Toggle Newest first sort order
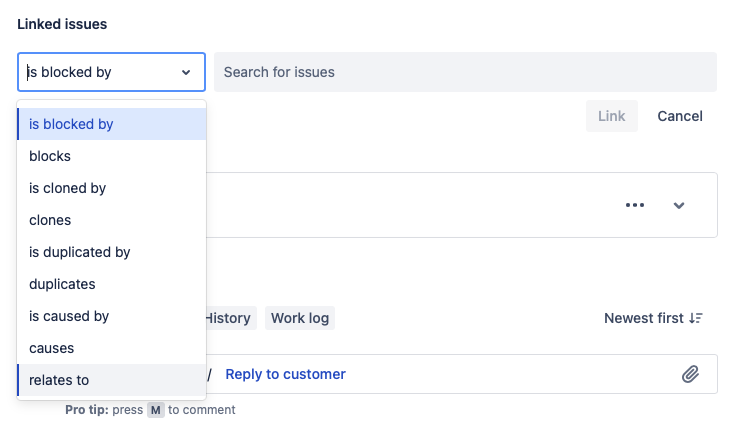 [x=653, y=318]
